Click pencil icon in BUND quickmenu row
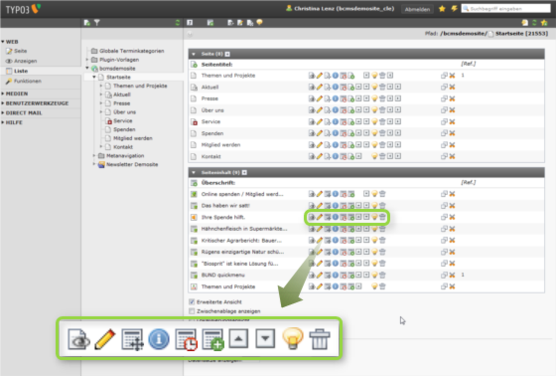Image resolution: width=556 pixels, height=376 pixels. [x=319, y=275]
